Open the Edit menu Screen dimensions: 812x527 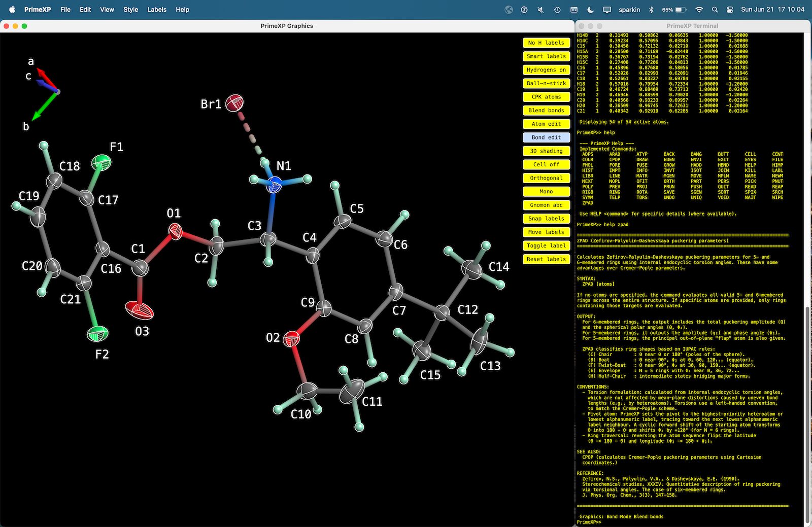(85, 10)
